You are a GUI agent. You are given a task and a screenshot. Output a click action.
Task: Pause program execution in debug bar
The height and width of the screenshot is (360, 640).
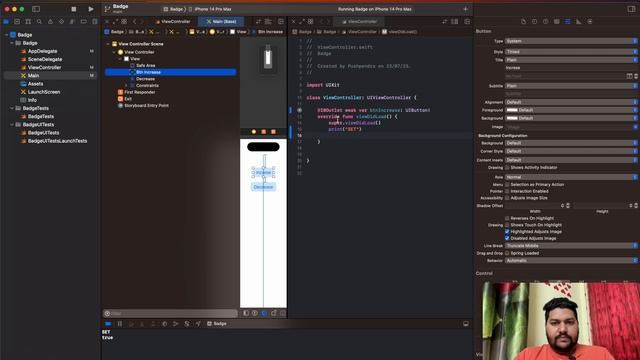point(120,324)
